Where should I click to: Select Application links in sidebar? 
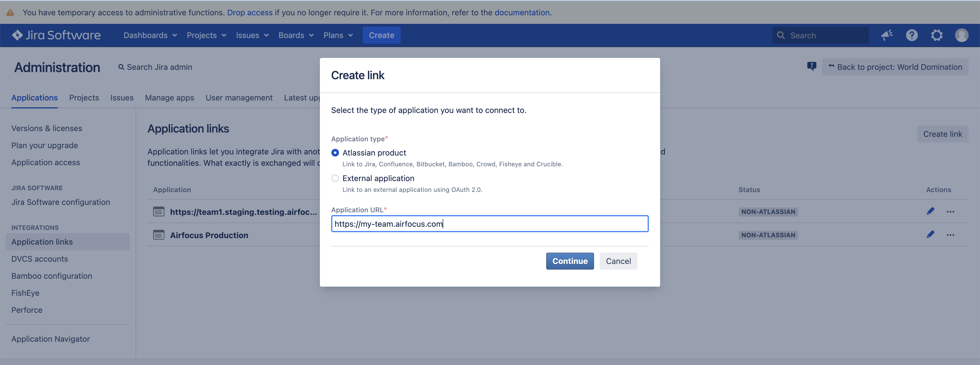pos(68,242)
